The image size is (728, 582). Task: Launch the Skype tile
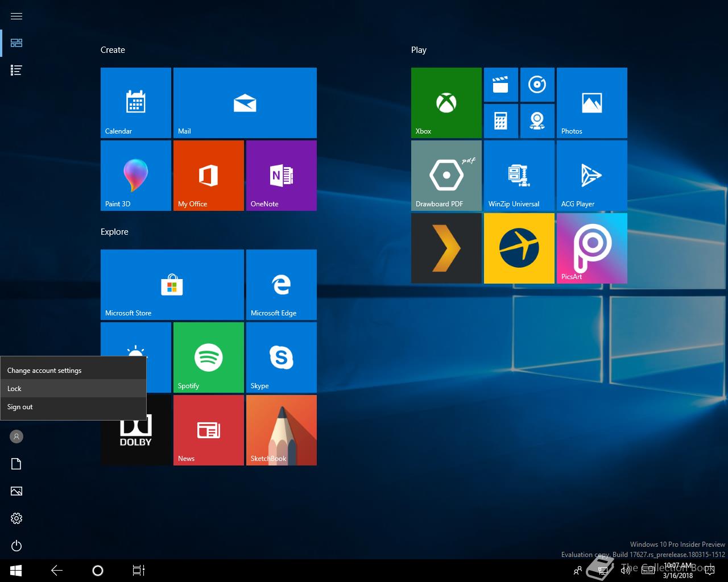[x=282, y=357]
